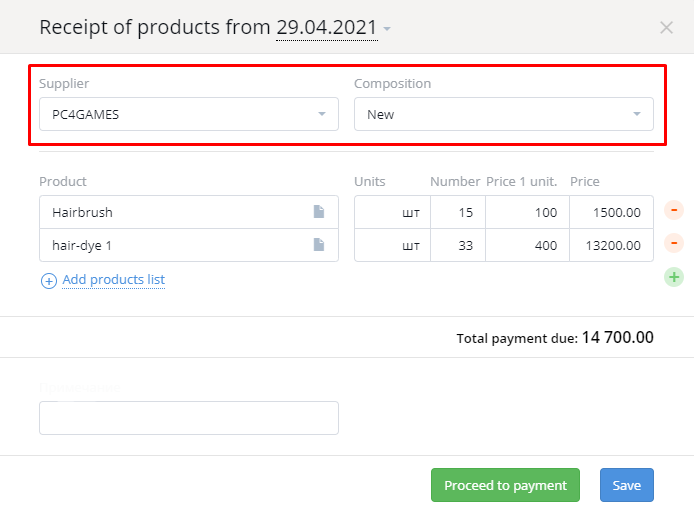
Task: Edit the hair-dye 1 product name field
Action: (x=189, y=245)
